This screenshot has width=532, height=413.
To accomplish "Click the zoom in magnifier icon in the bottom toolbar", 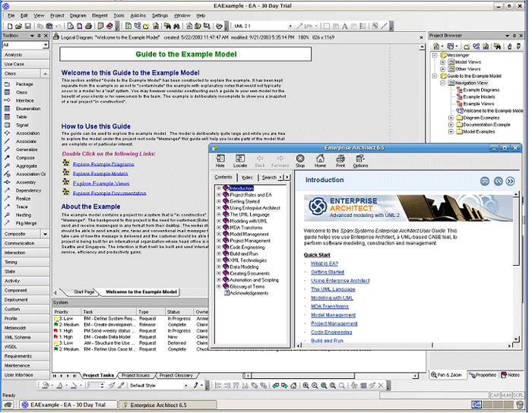I will coord(306,386).
